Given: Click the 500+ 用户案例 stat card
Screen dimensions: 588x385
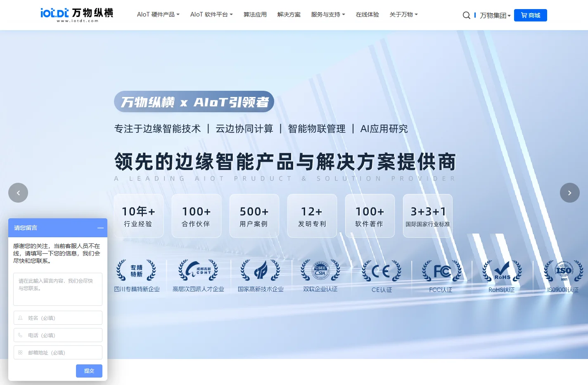Looking at the screenshot, I should tap(254, 216).
